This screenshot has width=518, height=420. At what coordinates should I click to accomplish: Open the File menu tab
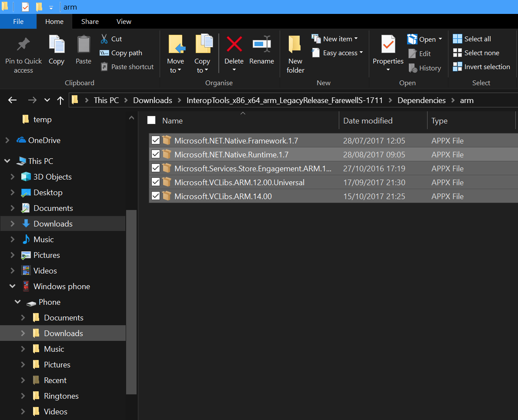18,21
